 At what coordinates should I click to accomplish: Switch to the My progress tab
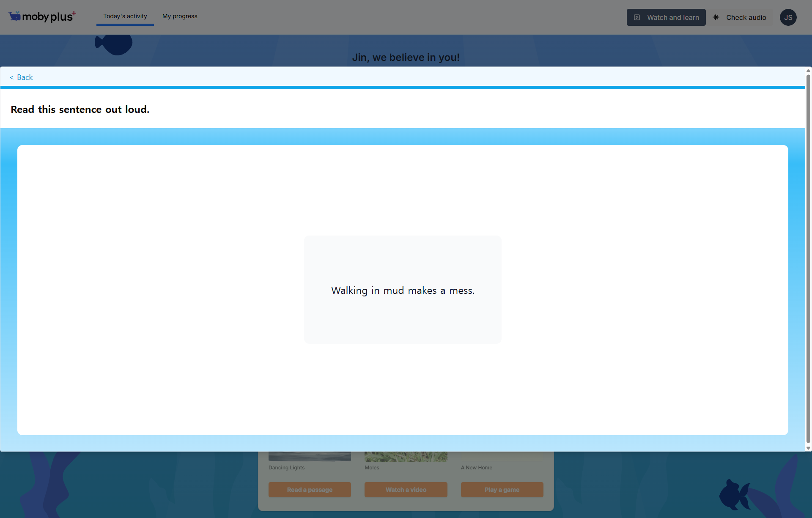[x=180, y=16]
